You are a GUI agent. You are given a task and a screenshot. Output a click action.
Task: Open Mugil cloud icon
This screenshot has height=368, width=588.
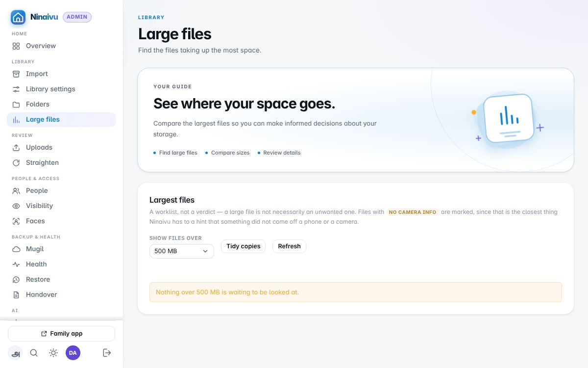tap(16, 249)
